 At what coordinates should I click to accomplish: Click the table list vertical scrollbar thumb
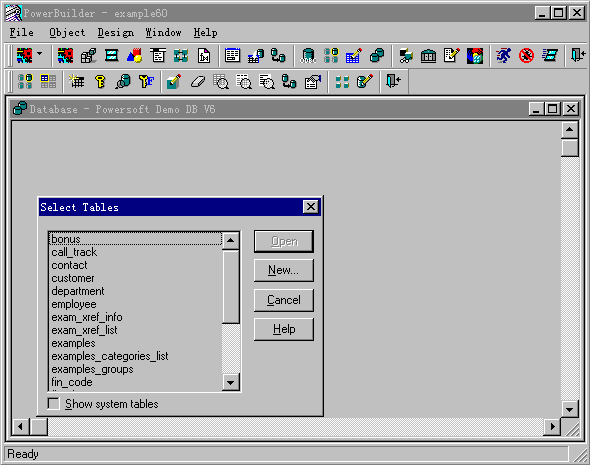pos(231,287)
